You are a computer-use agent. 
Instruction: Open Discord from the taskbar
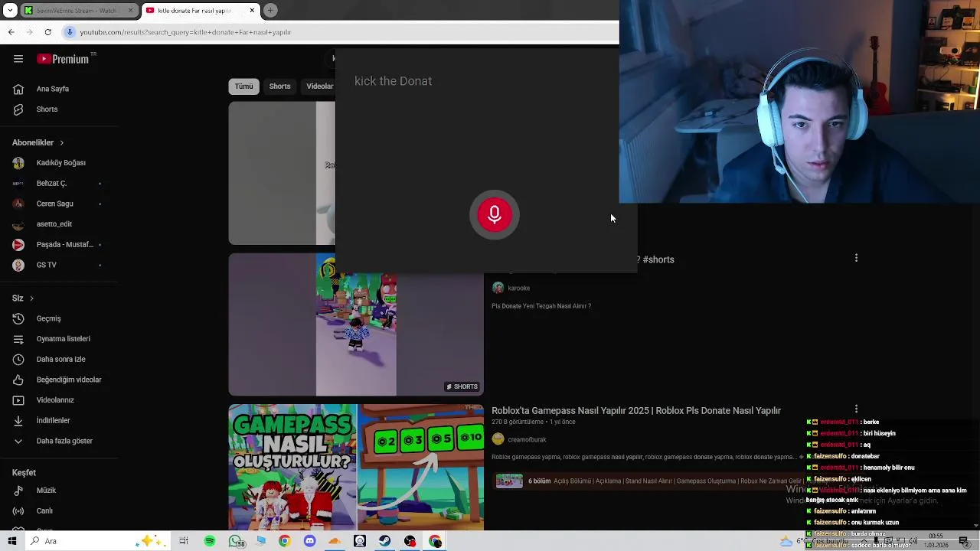tap(309, 541)
